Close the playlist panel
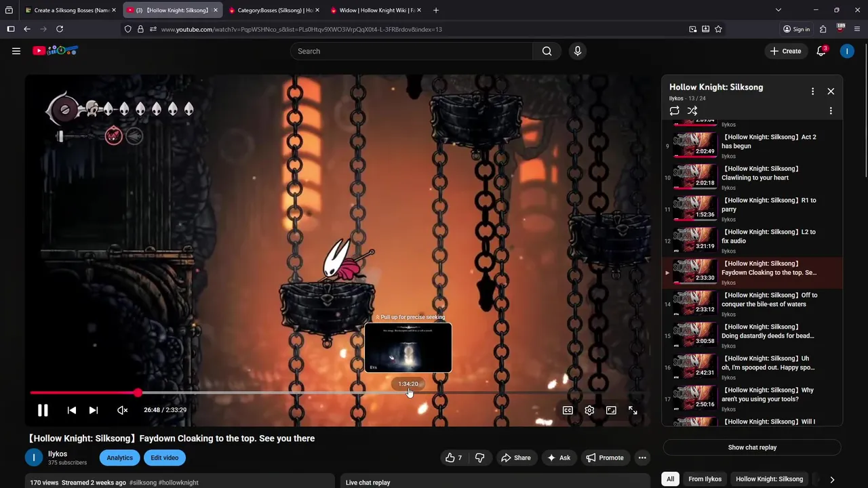 [831, 91]
